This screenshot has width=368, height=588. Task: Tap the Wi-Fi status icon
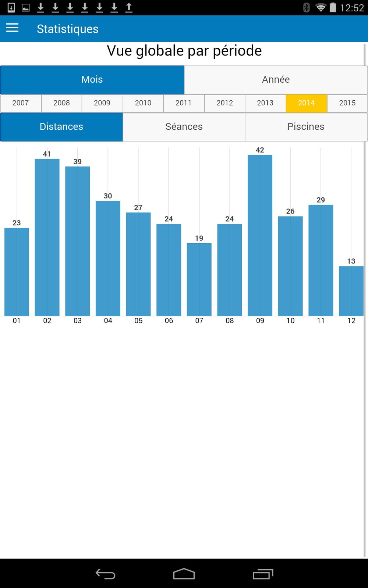[321, 7]
